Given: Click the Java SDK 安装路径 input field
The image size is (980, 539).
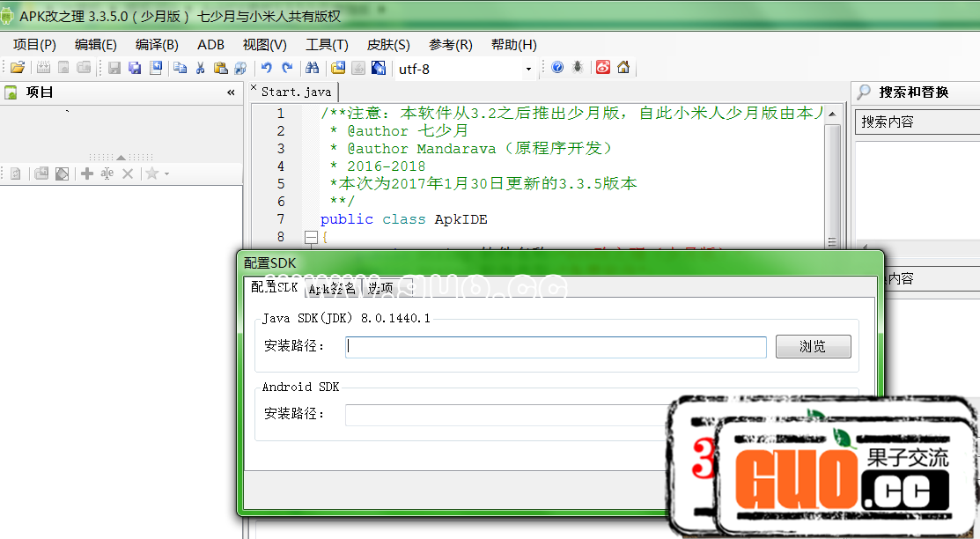Looking at the screenshot, I should 556,347.
